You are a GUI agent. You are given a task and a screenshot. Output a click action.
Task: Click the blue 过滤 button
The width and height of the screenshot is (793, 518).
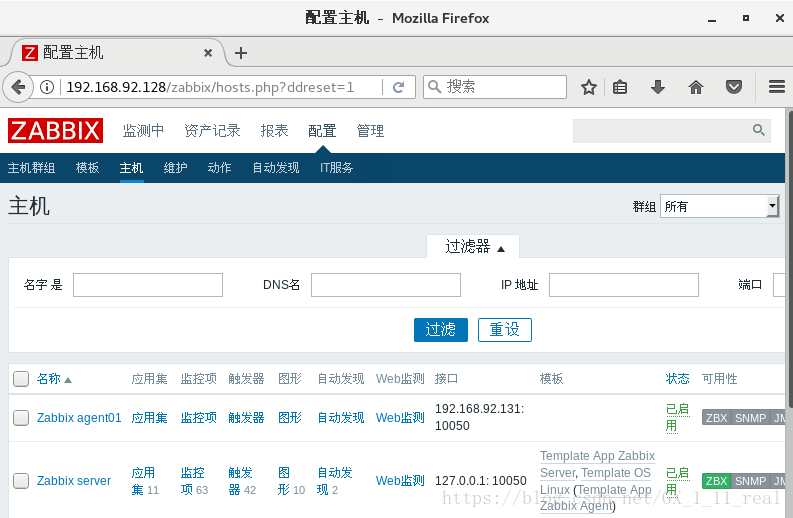pos(440,330)
